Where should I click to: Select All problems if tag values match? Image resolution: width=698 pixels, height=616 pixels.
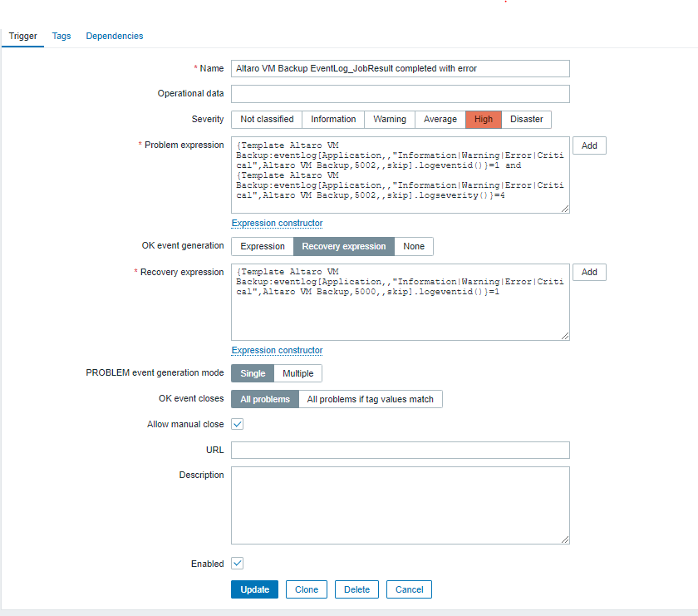(x=371, y=399)
